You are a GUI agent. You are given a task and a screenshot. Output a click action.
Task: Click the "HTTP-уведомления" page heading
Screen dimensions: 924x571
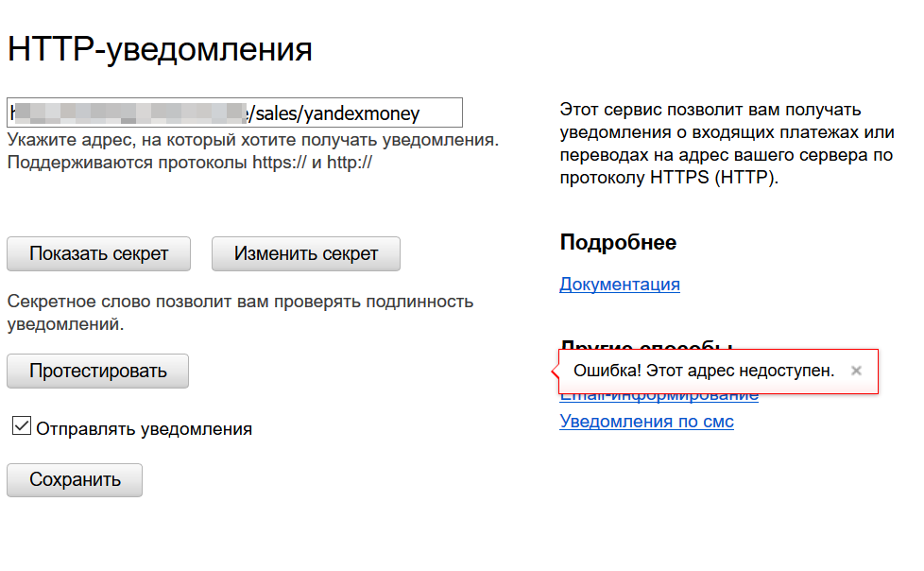(x=160, y=49)
